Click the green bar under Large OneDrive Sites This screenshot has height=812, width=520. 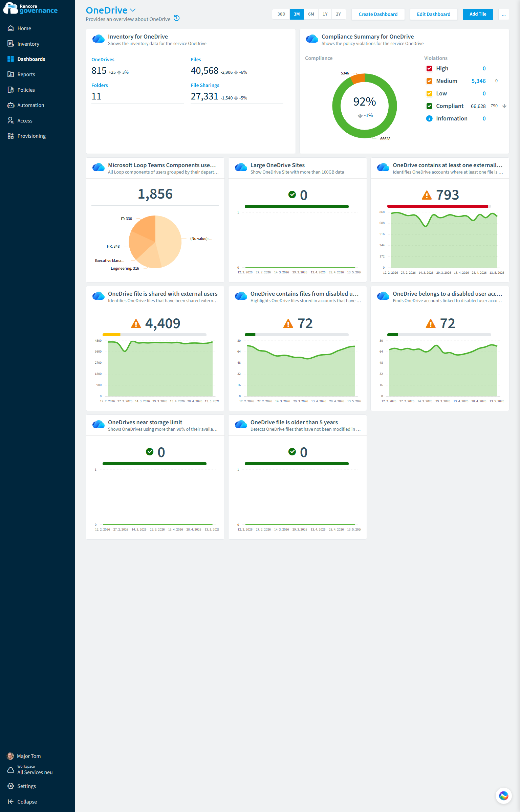point(297,206)
